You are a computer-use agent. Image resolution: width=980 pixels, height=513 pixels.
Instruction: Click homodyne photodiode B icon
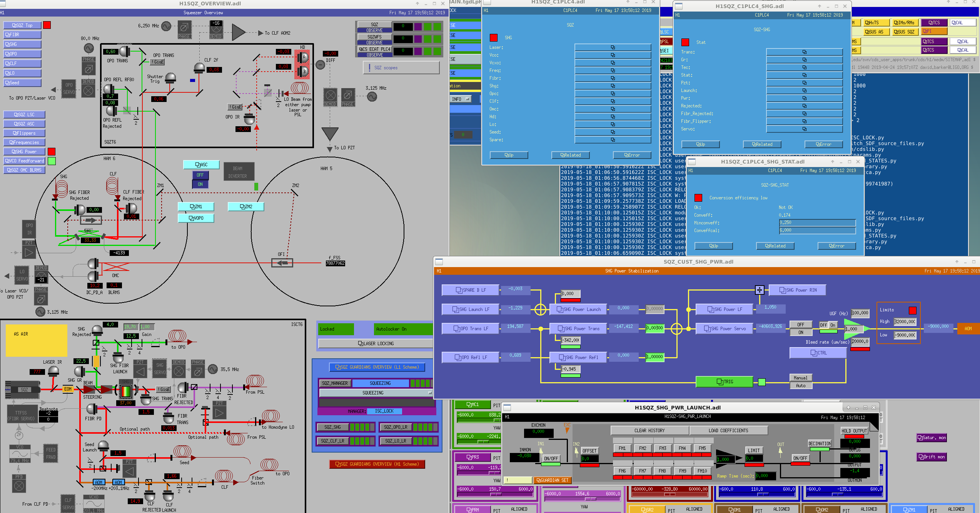(303, 72)
